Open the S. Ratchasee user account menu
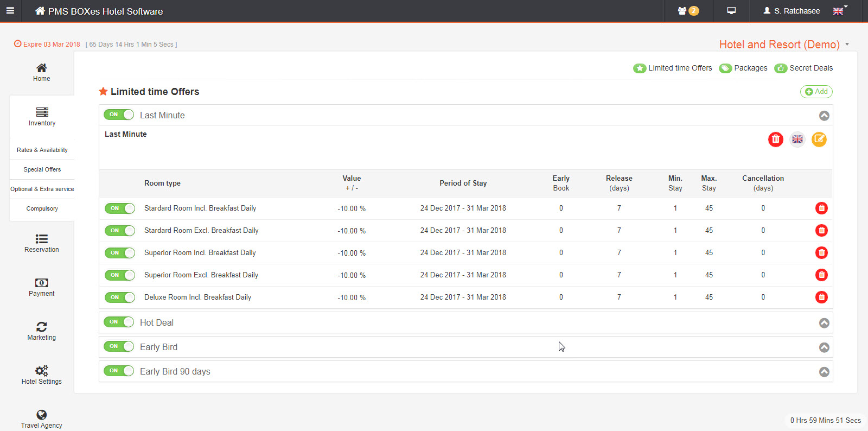 [x=792, y=11]
